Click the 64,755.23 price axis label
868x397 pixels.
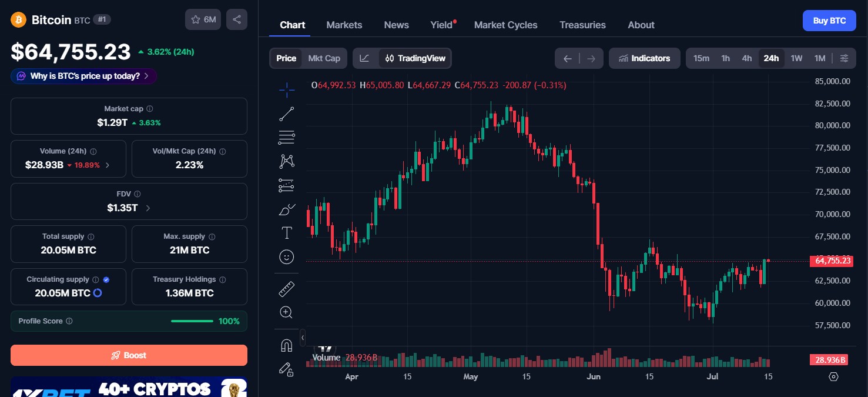[x=831, y=261]
